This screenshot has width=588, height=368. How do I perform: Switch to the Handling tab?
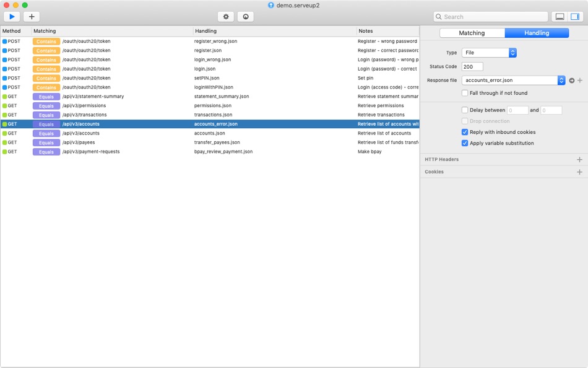click(537, 33)
